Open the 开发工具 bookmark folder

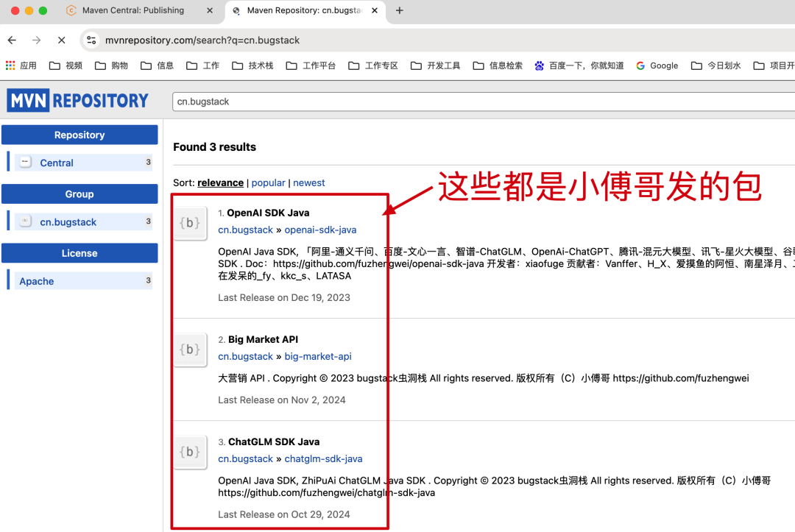[x=436, y=65]
